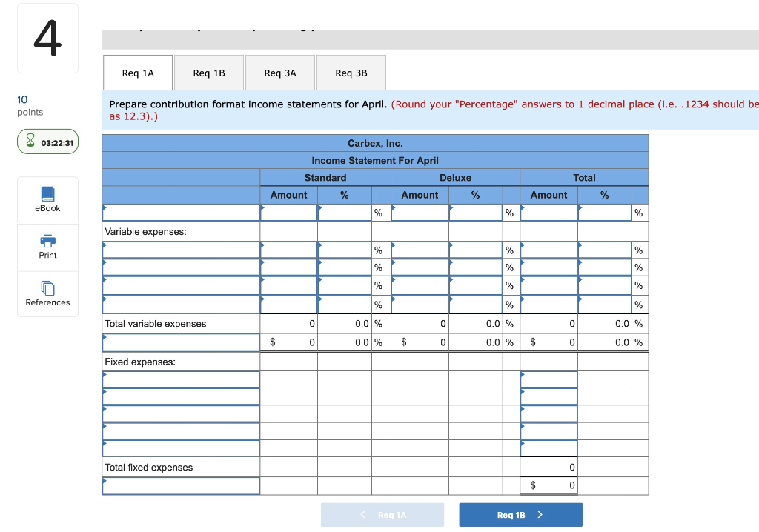This screenshot has width=759, height=532.
Task: Click the question number 4 panel
Action: 47,37
